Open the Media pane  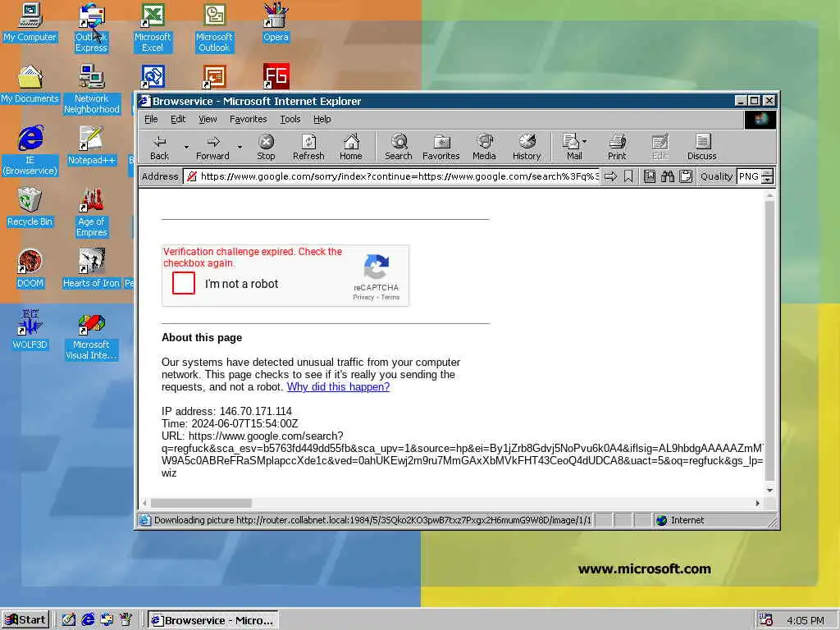pos(484,148)
